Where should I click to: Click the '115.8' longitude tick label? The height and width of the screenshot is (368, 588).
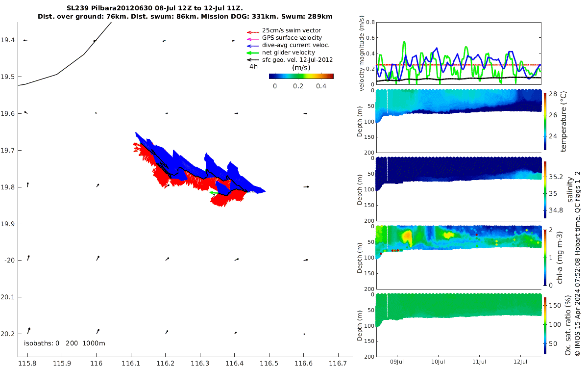27,363
